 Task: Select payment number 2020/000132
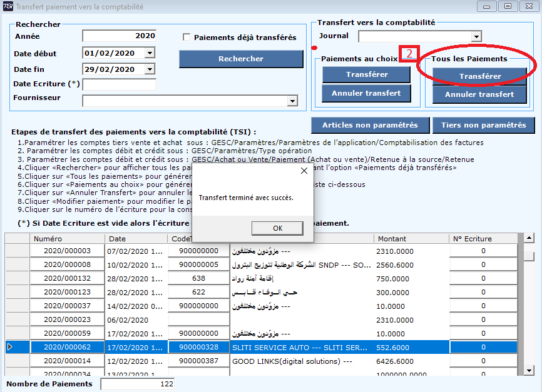67,278
